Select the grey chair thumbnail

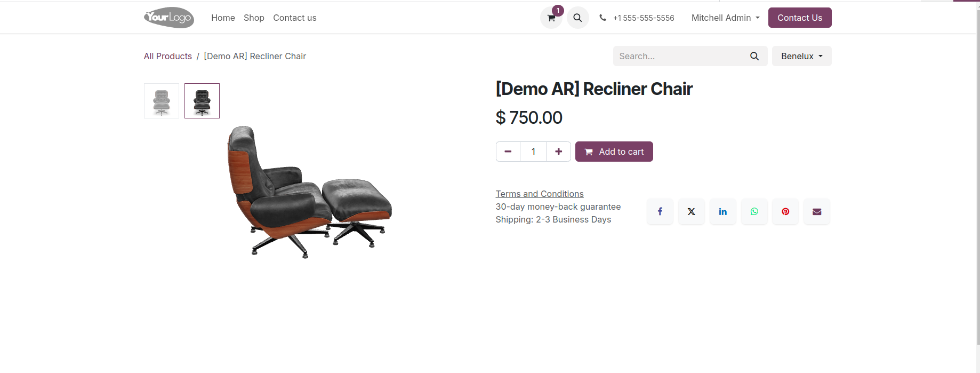tap(162, 101)
